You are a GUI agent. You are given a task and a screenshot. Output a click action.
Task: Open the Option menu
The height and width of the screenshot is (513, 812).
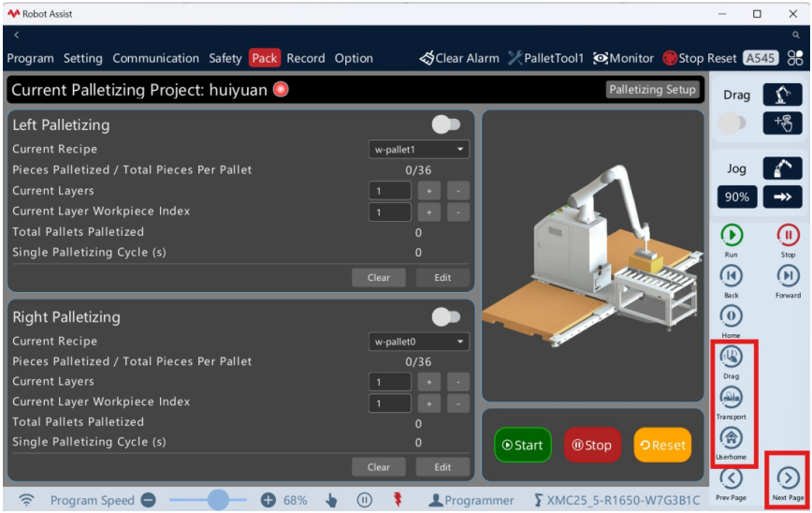pyautogui.click(x=354, y=58)
